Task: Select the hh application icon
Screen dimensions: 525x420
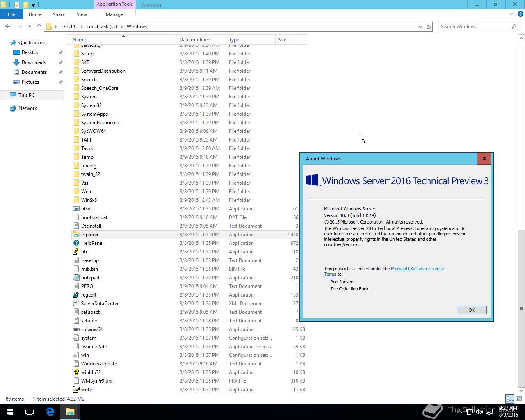Action: coord(76,252)
